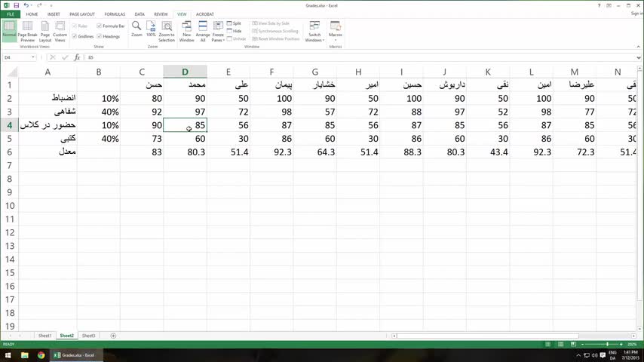Switch to Page Break Preview
This screenshot has width=644, height=362.
click(27, 31)
